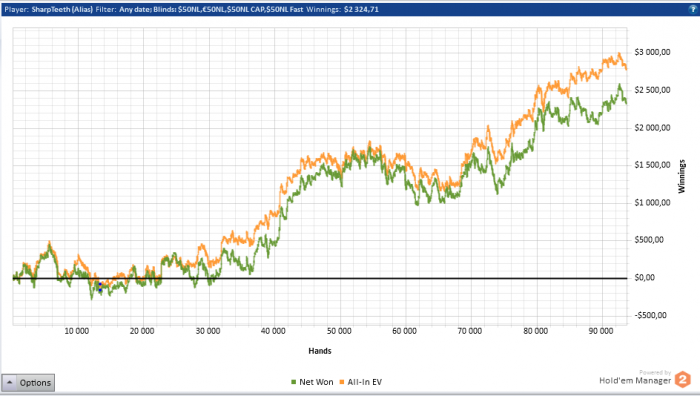Click the Hold'em Manager 2 logo
The width and height of the screenshot is (700, 396).
point(683,380)
